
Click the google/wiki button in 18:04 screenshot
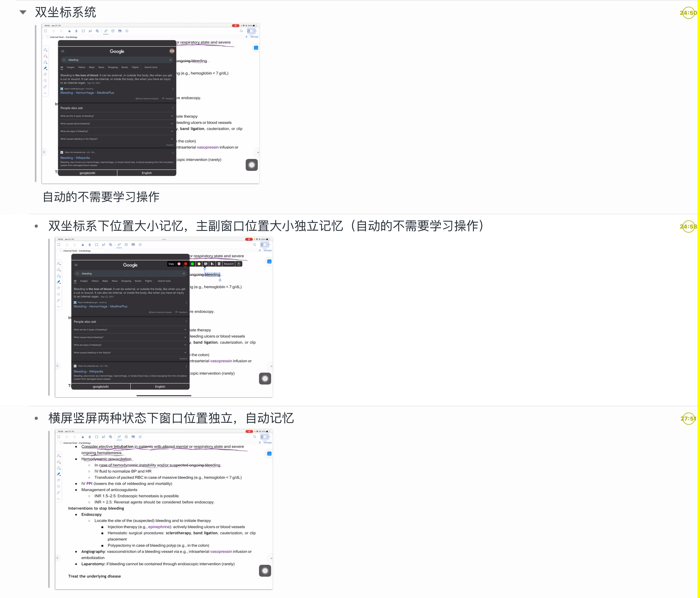point(88,173)
